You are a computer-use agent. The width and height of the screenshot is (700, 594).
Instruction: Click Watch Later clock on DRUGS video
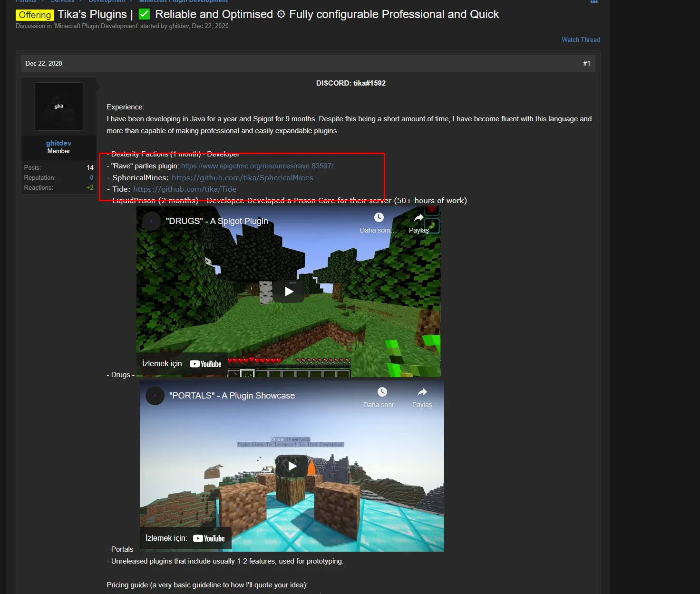click(379, 218)
